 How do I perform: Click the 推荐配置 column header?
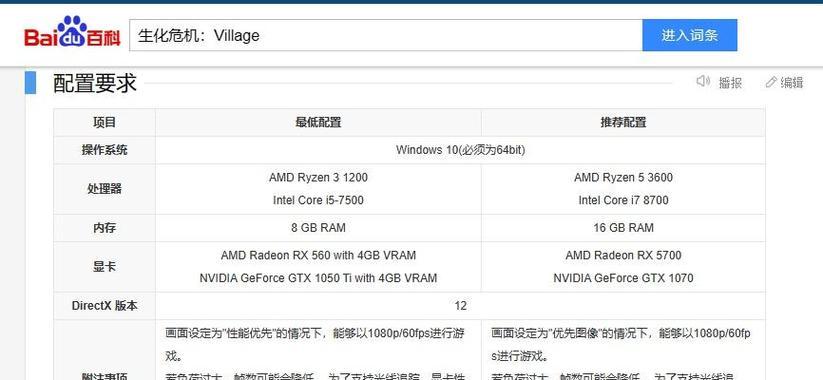[x=623, y=122]
